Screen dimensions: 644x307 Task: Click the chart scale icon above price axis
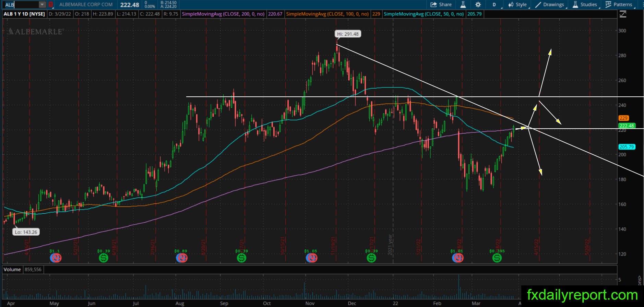[x=623, y=14]
